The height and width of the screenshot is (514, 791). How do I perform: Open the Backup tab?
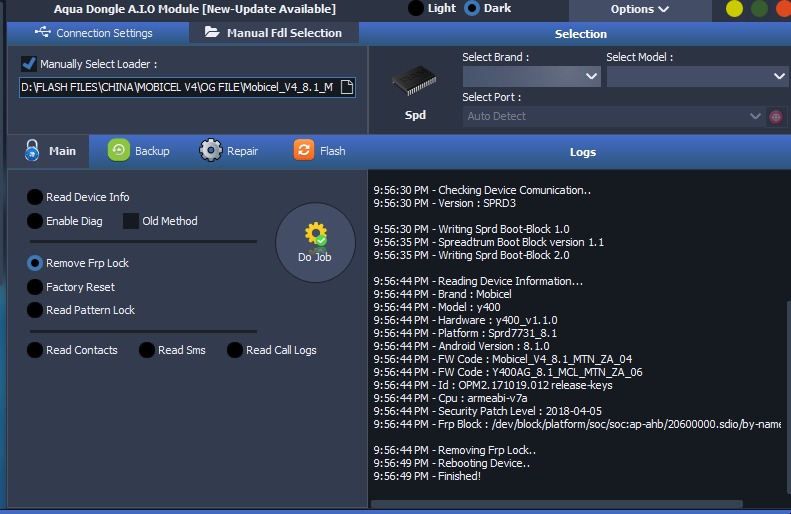[x=138, y=151]
